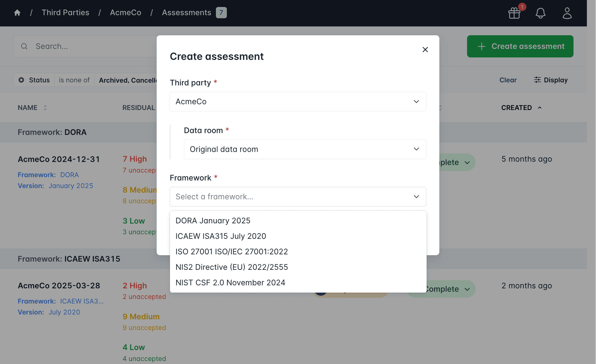Open the Data room dropdown

[305, 149]
